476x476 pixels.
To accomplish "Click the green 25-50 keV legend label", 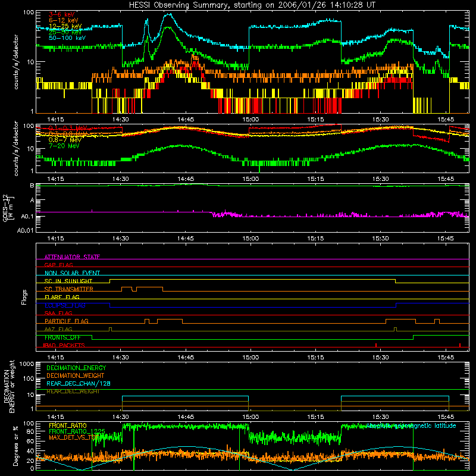I will pyautogui.click(x=65, y=32).
